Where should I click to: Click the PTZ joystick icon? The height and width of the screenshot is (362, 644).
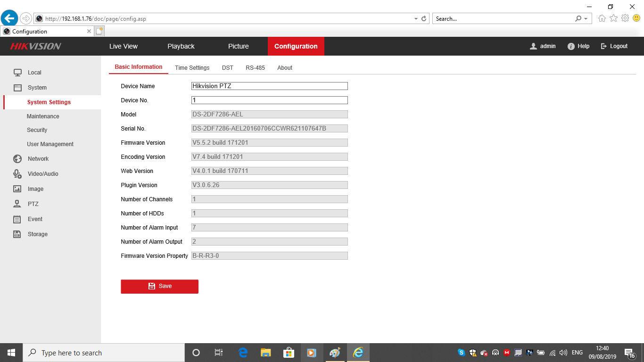(17, 204)
